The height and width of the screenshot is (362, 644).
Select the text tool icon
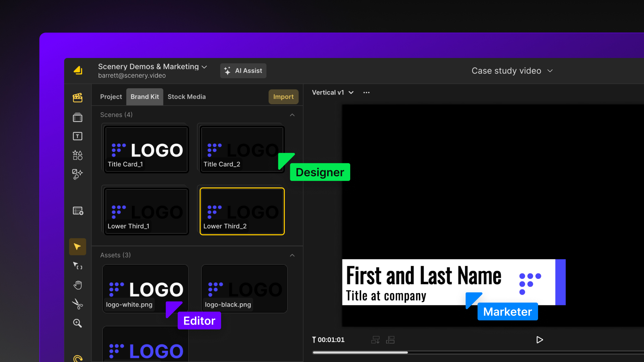78,136
